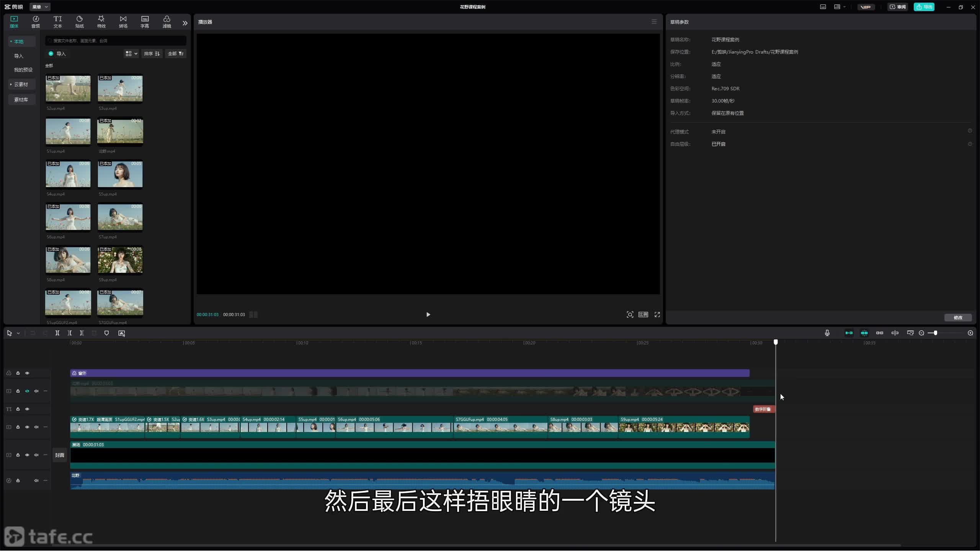Toggle lock on the 花野 audio track
This screenshot has height=551, width=980.
pos(18,481)
